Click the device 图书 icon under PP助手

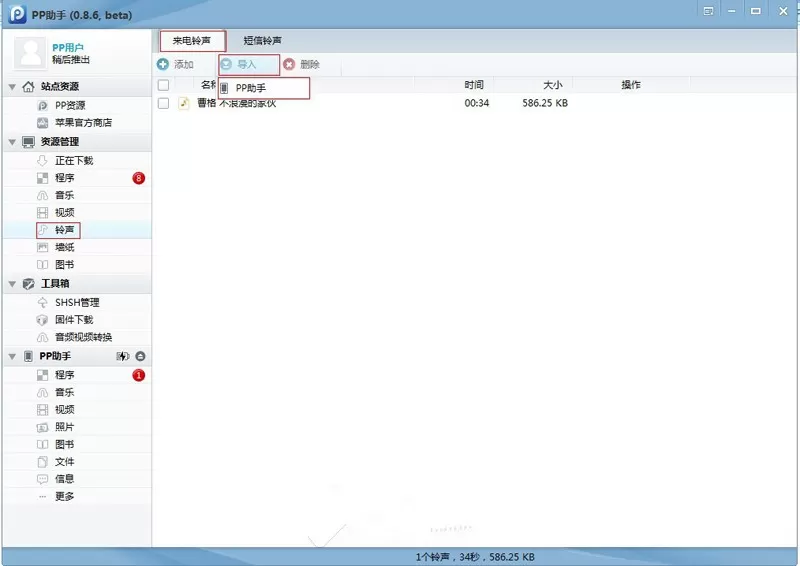coord(42,445)
